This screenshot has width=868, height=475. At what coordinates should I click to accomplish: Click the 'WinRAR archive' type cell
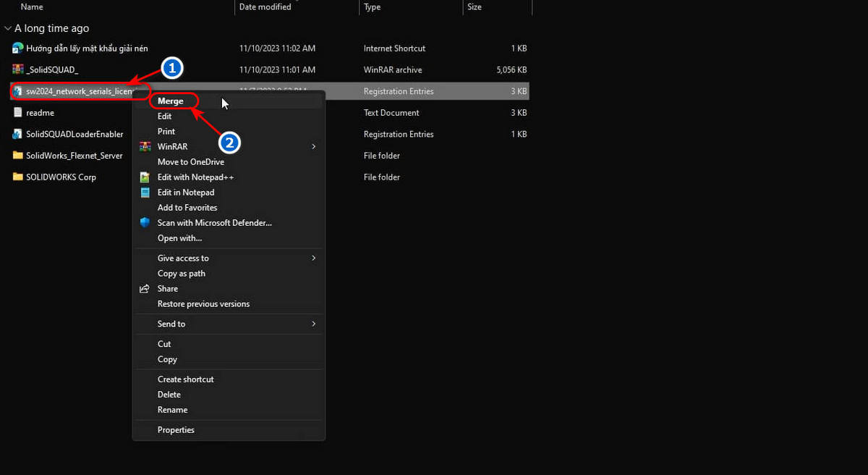click(x=393, y=70)
